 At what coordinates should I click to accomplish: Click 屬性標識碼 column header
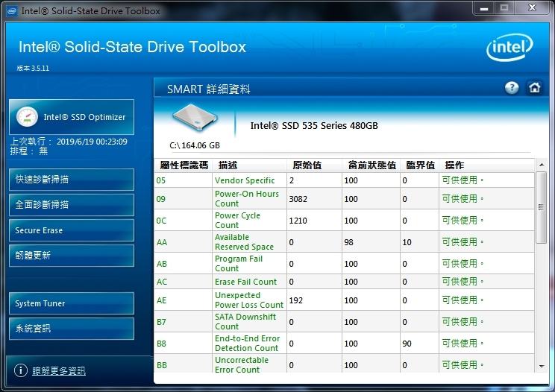point(184,165)
